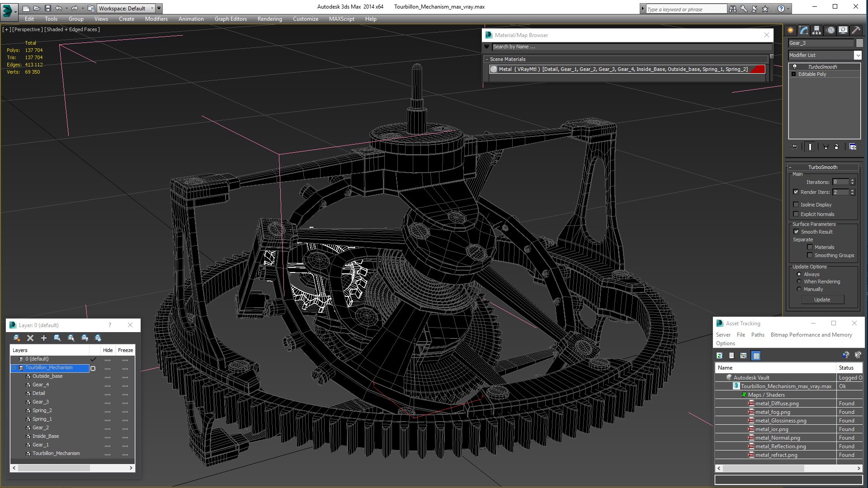
Task: Open the Modifier List dropdown
Action: pos(858,55)
